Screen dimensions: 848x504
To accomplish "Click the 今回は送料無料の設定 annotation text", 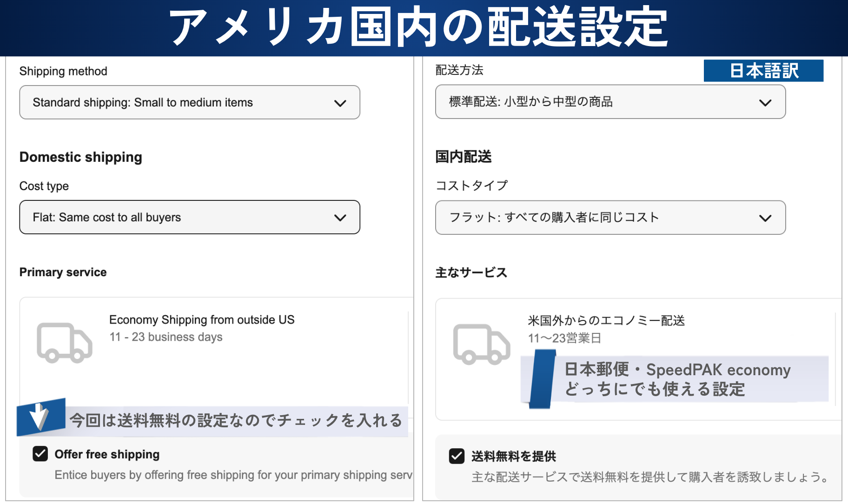I will point(236,420).
